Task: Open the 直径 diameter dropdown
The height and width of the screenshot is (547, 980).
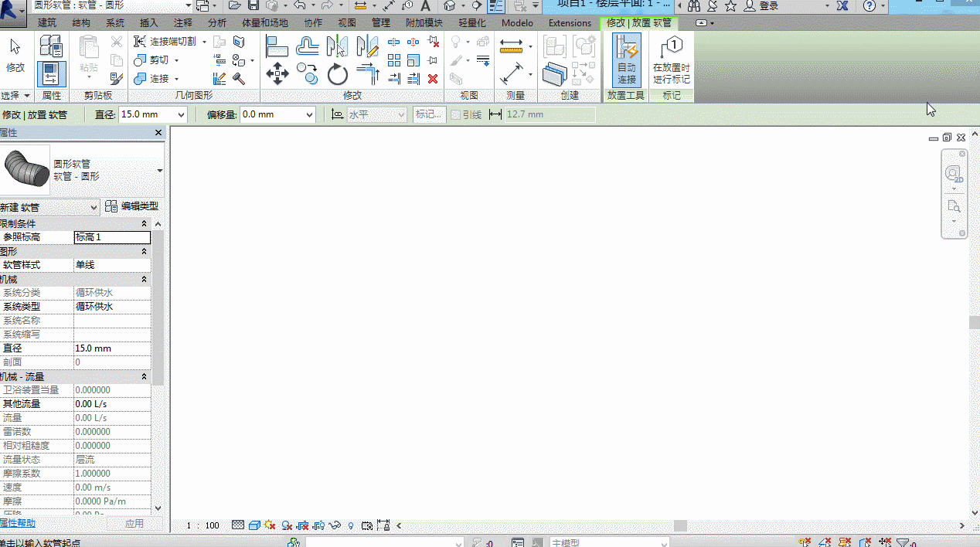Action: (182, 114)
